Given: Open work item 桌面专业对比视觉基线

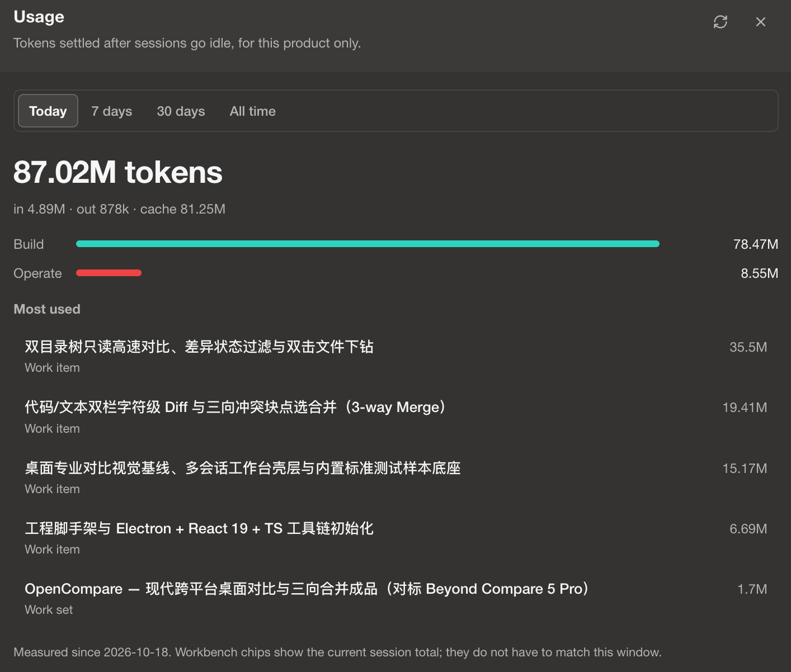Looking at the screenshot, I should click(396, 477).
